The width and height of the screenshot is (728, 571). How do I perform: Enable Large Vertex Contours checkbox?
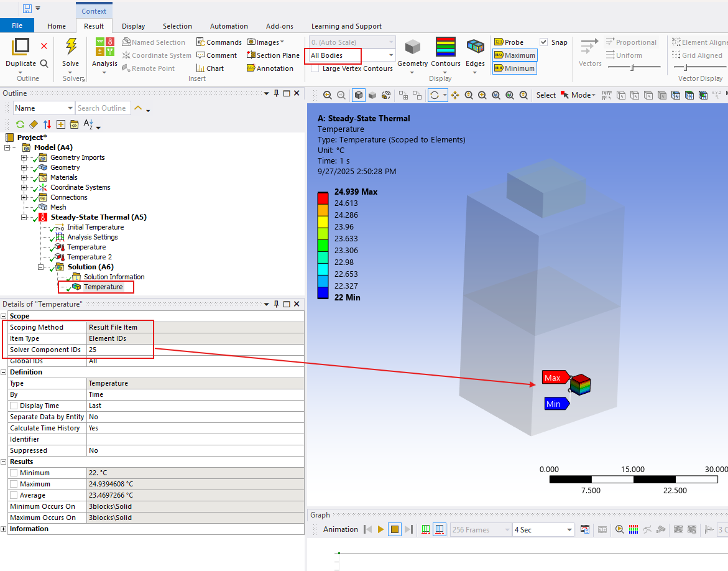click(315, 68)
